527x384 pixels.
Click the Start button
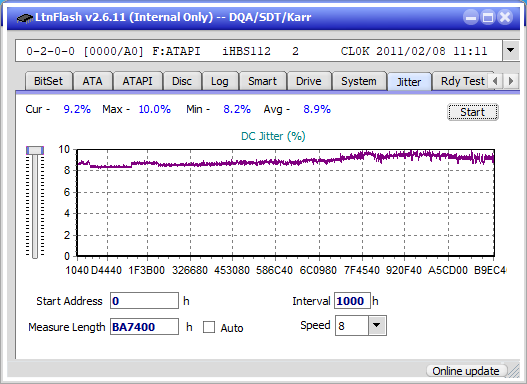point(473,112)
